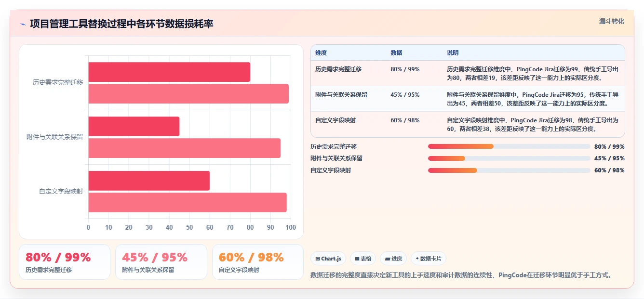The height and width of the screenshot is (299, 644).
Task: Click the 80-value bar for 历史需求完整迁移
Action: (x=169, y=72)
